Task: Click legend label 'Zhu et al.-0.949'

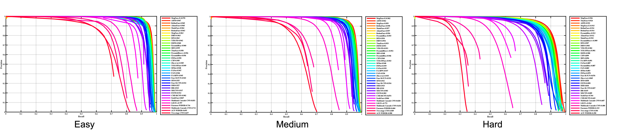Action: coord(178,63)
